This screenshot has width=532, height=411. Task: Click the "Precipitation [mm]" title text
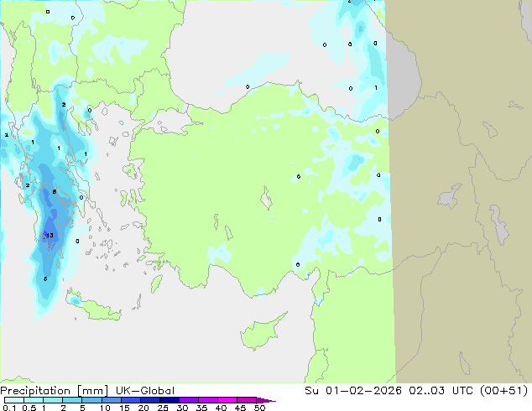pos(55,391)
